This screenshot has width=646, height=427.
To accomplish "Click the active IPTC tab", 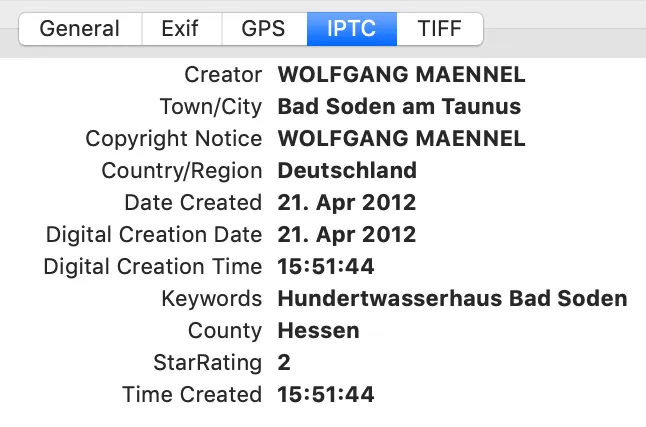I will tap(351, 29).
